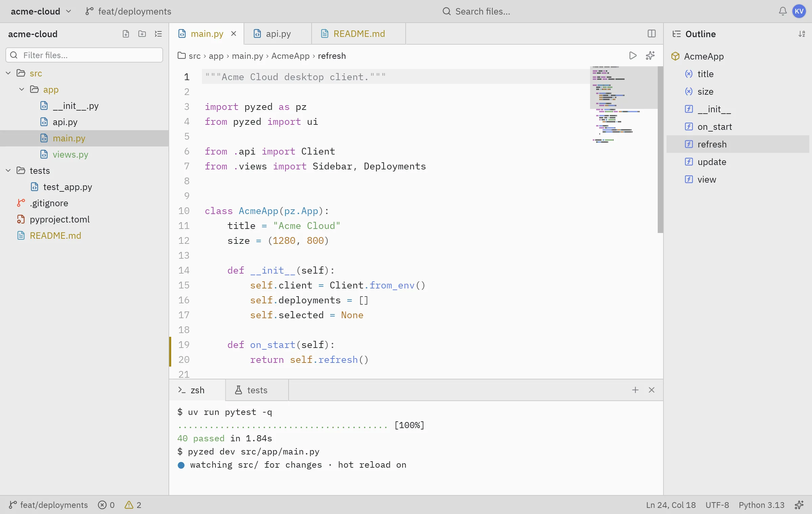The height and width of the screenshot is (514, 812).
Task: Open branch switcher feat/deployments in top bar
Action: tap(128, 11)
